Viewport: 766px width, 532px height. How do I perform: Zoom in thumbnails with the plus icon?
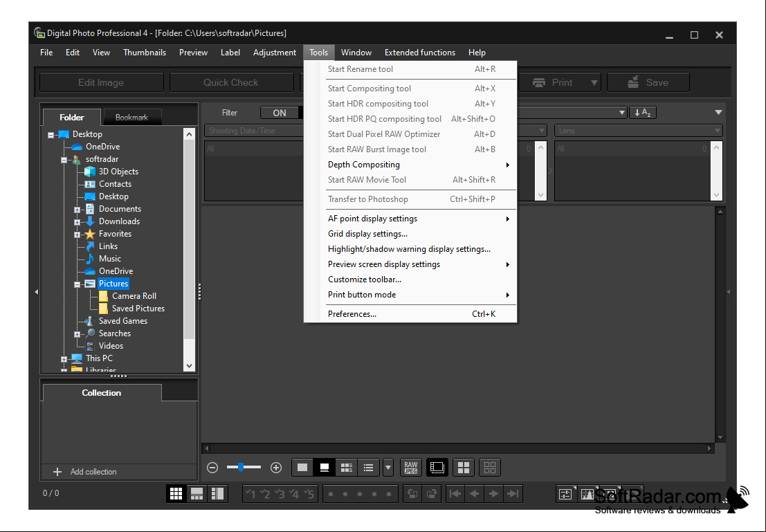tap(276, 468)
